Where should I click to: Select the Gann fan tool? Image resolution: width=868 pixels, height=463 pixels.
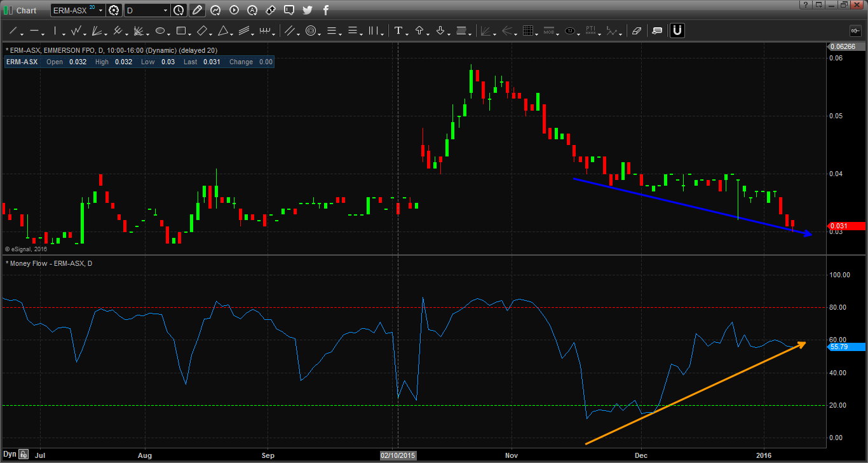[x=139, y=30]
